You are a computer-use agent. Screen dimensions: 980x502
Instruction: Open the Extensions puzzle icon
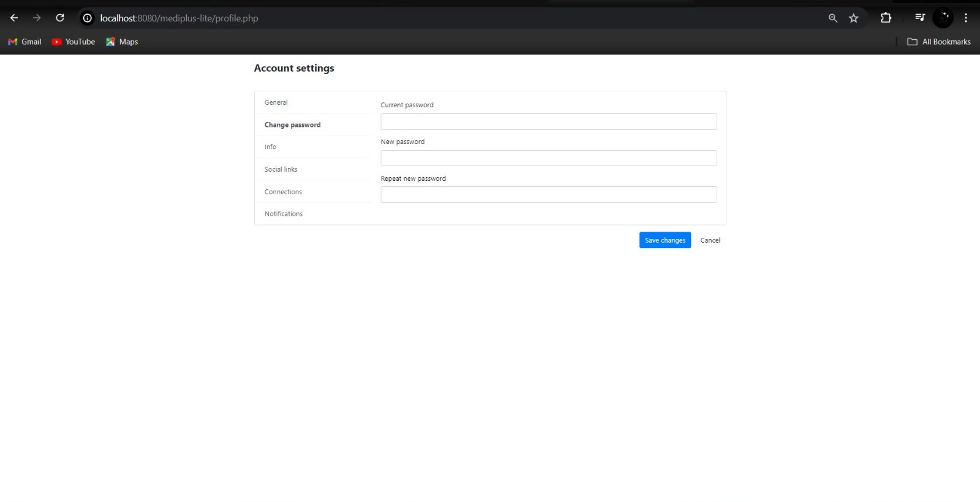point(886,18)
